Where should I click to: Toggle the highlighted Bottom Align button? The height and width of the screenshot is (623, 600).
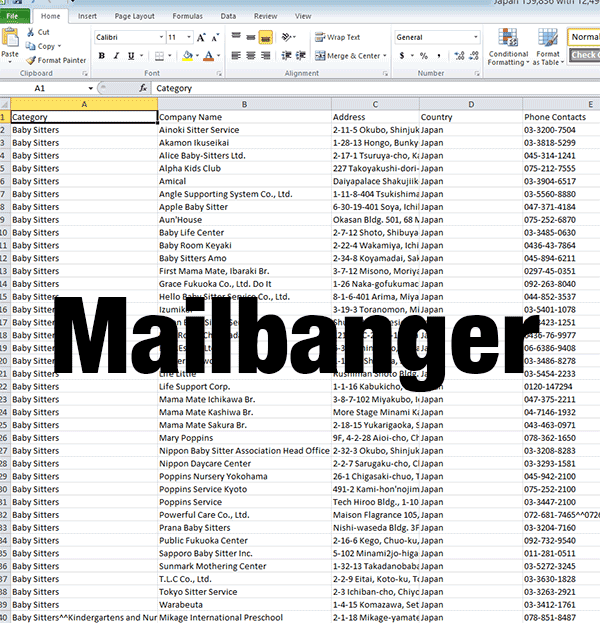point(265,37)
